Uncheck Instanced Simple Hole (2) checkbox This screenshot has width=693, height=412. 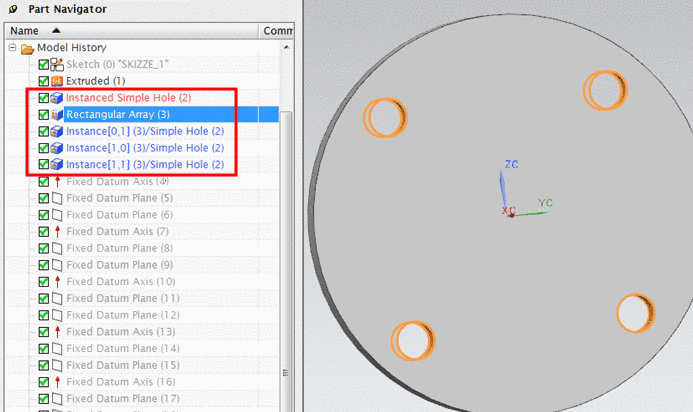click(x=43, y=98)
